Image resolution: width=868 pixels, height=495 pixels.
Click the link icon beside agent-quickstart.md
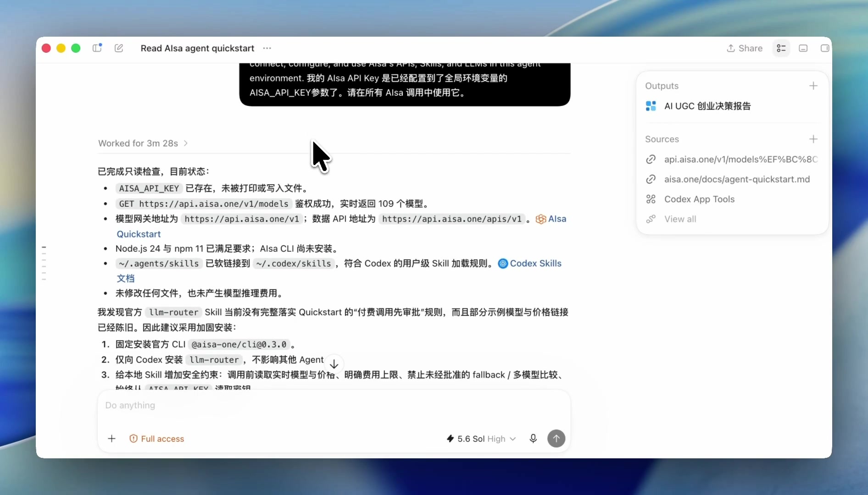tap(651, 179)
